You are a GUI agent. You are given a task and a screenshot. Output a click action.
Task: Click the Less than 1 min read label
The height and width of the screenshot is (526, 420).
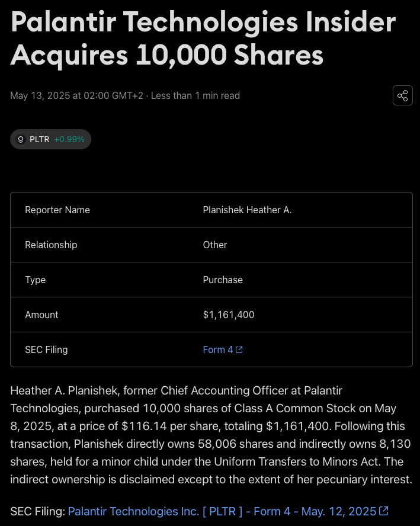coord(195,95)
